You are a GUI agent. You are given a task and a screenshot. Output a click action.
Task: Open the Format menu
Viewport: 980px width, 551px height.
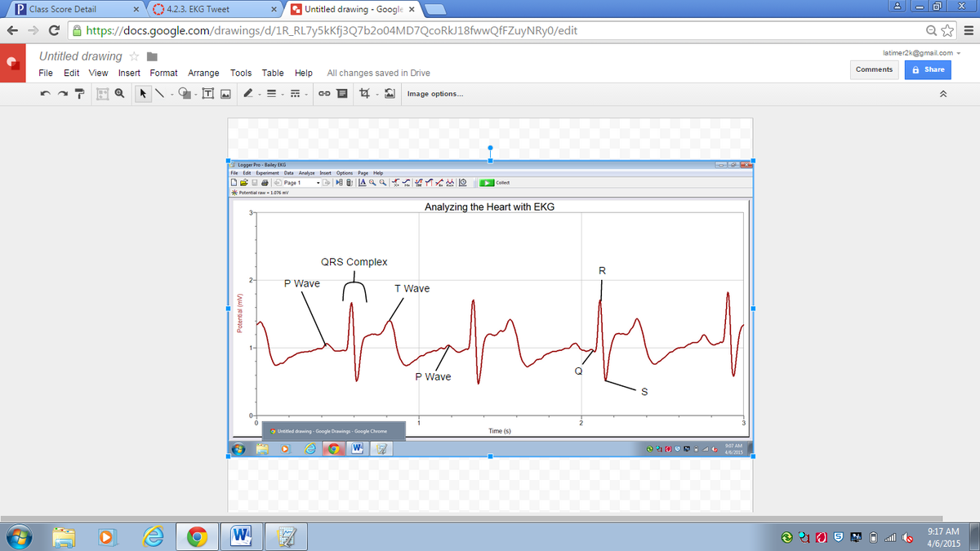(163, 73)
